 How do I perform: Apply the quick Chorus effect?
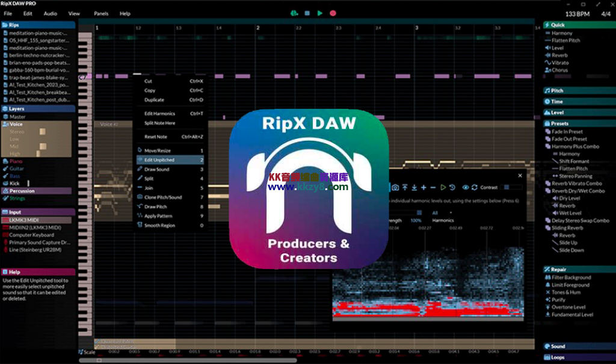(x=559, y=70)
